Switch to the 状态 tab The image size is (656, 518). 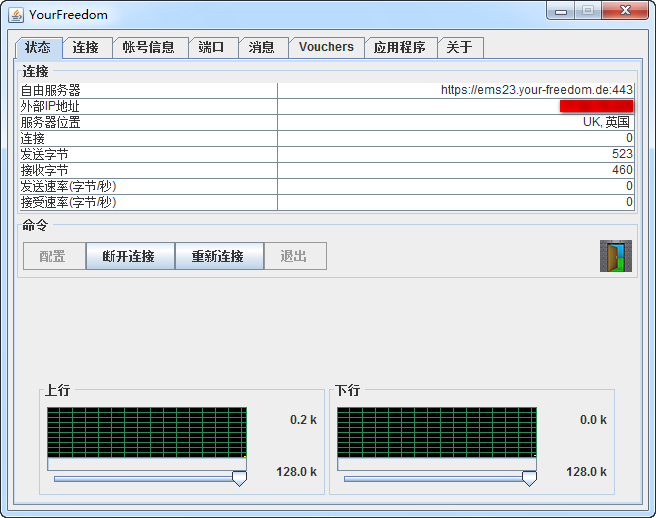tap(38, 47)
